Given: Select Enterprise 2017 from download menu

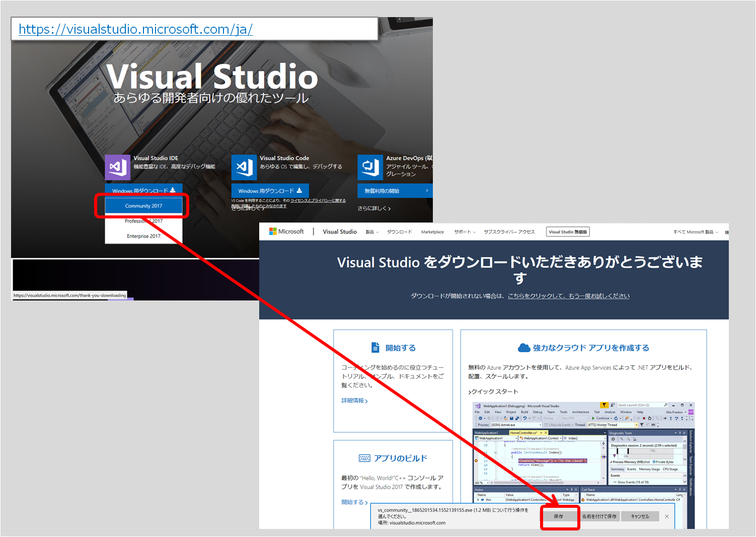Looking at the screenshot, I should click(x=143, y=236).
